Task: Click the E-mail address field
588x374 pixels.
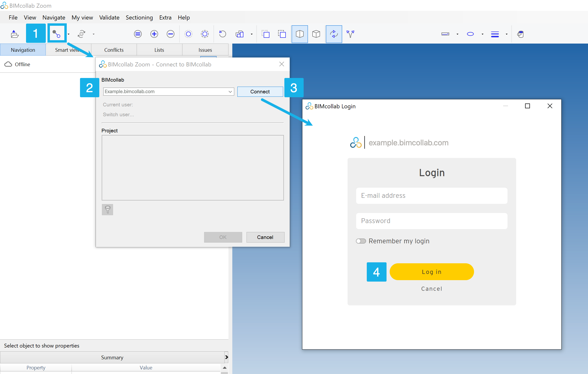Action: click(x=431, y=195)
